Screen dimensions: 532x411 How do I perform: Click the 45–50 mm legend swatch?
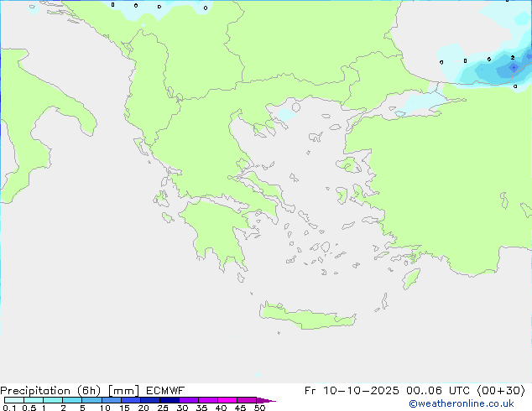(247, 400)
